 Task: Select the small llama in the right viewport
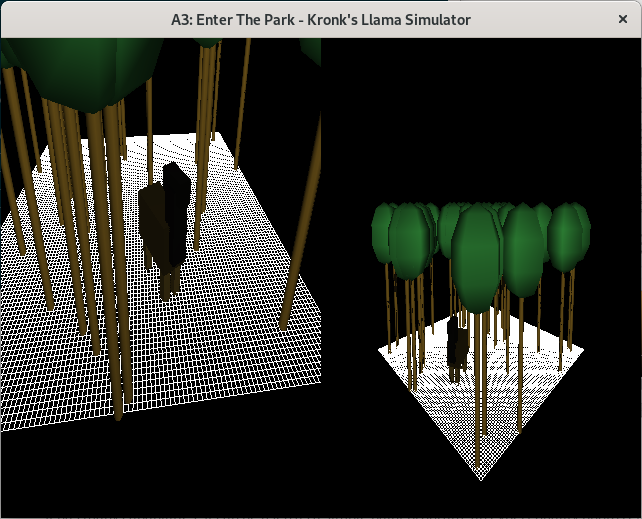(x=458, y=350)
